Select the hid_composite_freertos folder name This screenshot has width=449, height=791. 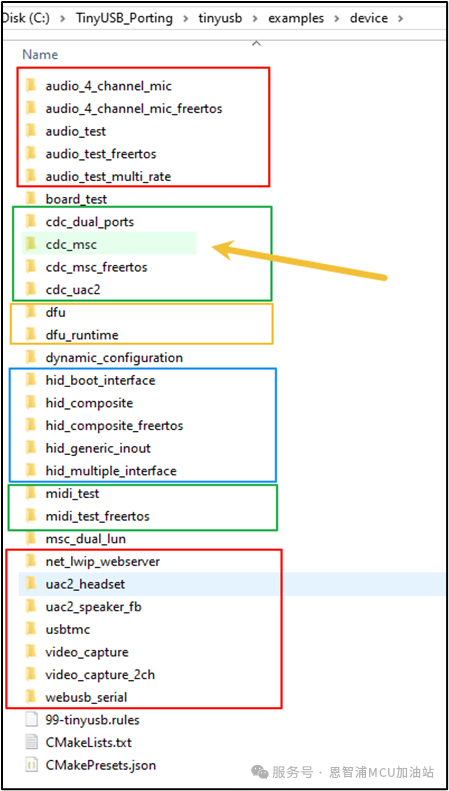114,425
